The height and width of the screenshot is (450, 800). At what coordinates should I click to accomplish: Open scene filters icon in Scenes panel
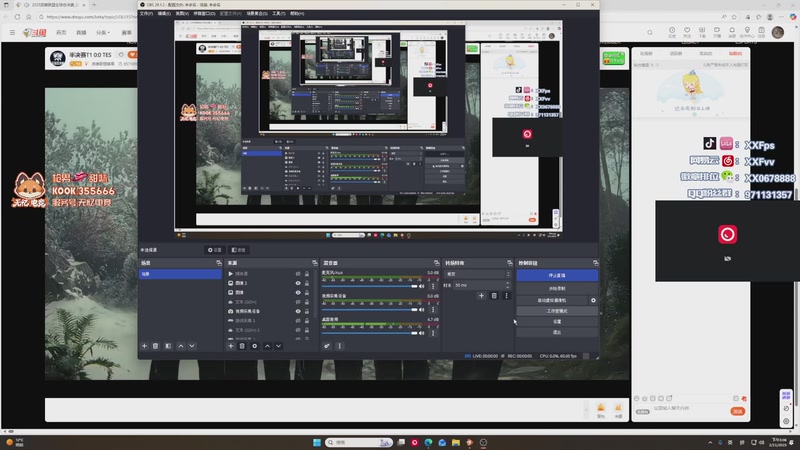[168, 346]
